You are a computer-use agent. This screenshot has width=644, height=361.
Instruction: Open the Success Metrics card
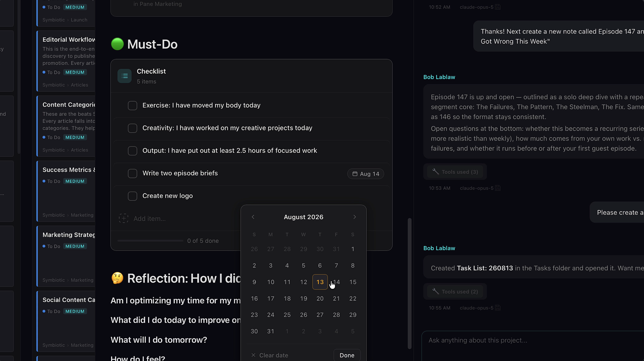point(66,191)
